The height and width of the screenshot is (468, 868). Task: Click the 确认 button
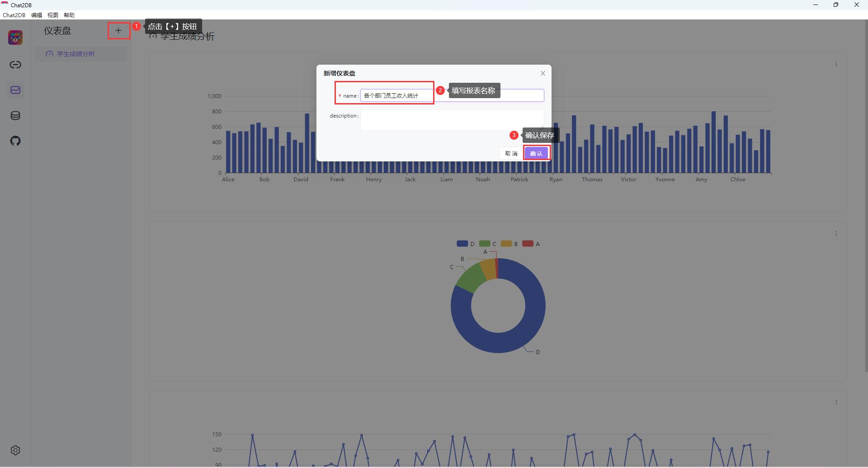(536, 153)
